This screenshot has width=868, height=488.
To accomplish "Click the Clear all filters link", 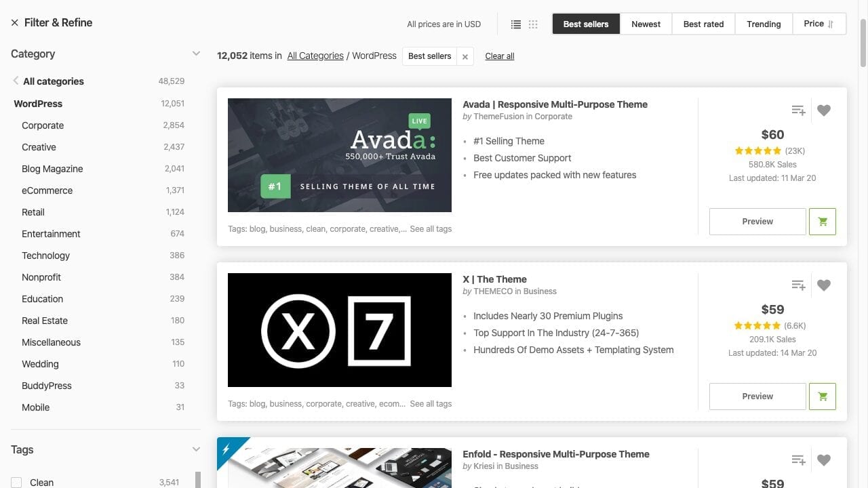I will point(500,56).
